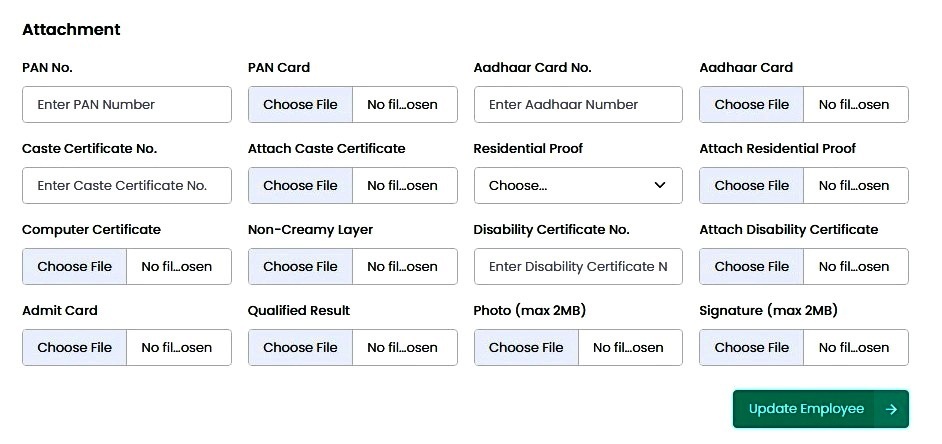Click the Attachment section heading
The image size is (942, 444).
point(71,30)
